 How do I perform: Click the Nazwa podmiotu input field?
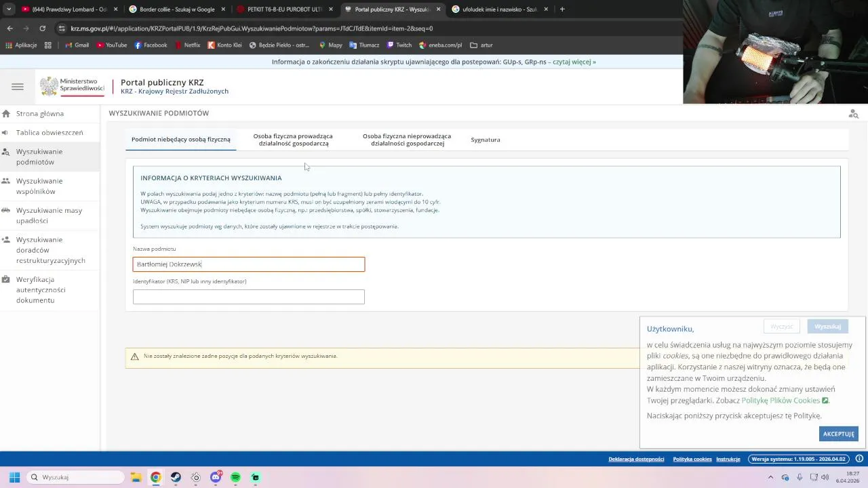249,264
